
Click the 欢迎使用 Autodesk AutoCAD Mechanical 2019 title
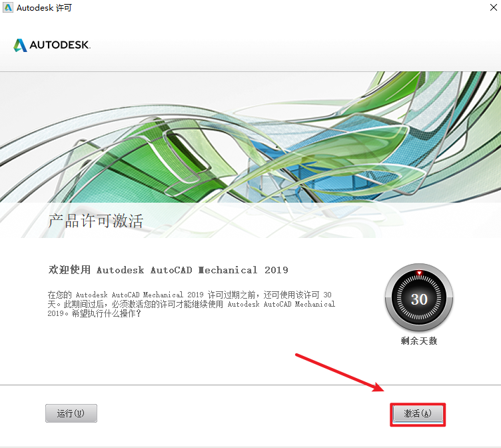(x=169, y=270)
